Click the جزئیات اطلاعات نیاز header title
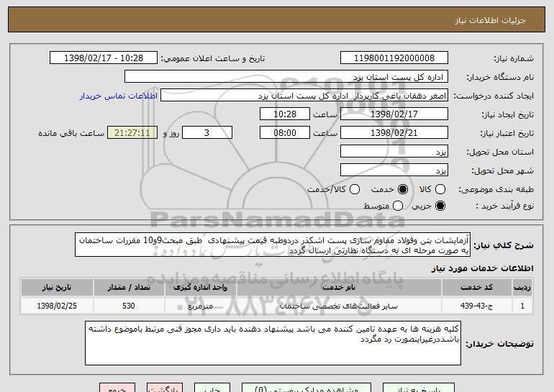This screenshot has height=392, width=554. pyautogui.click(x=490, y=20)
